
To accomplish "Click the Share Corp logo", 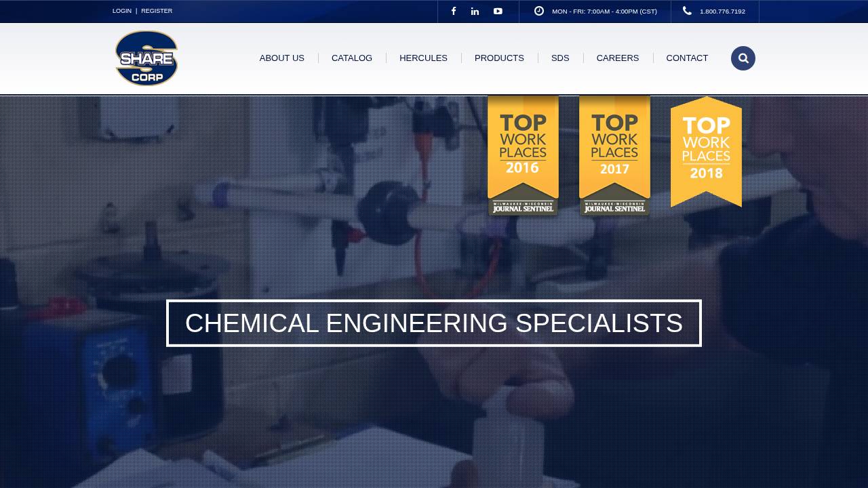I will point(146,58).
